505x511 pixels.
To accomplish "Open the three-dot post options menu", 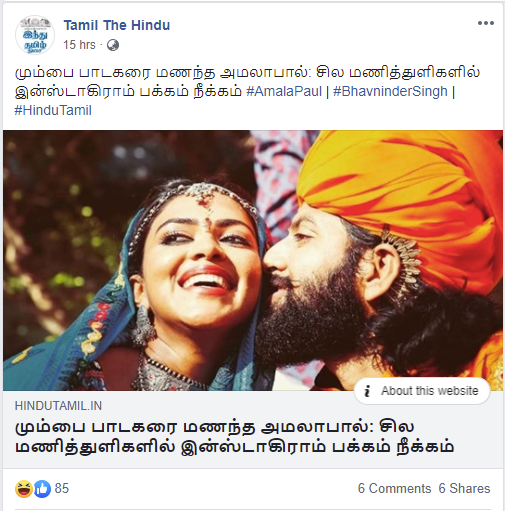I will 485,23.
